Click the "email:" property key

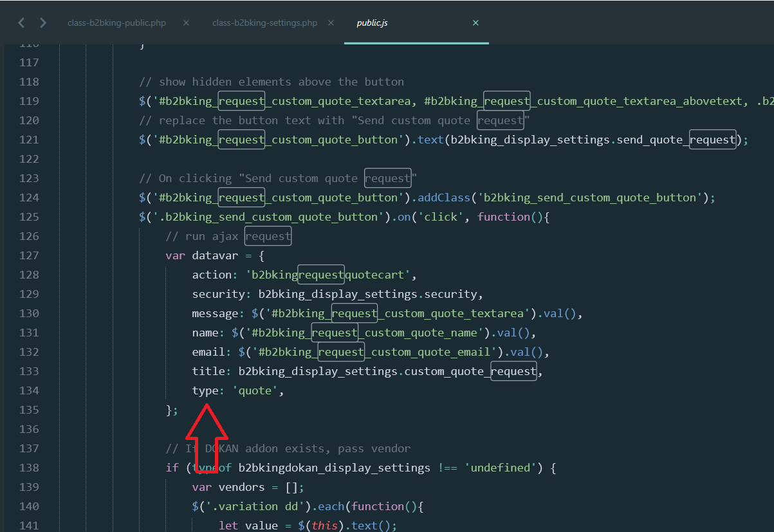pyautogui.click(x=212, y=352)
